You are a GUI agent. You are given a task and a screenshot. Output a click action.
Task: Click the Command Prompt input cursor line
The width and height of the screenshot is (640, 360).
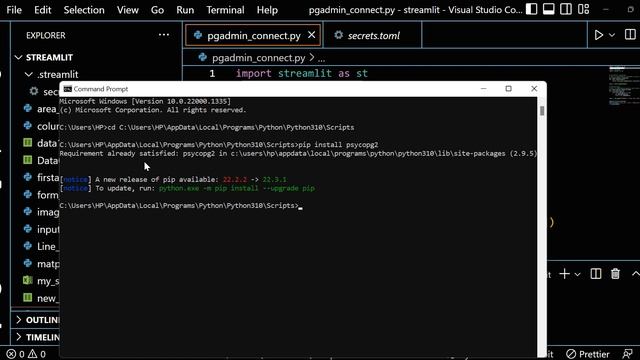(181, 206)
